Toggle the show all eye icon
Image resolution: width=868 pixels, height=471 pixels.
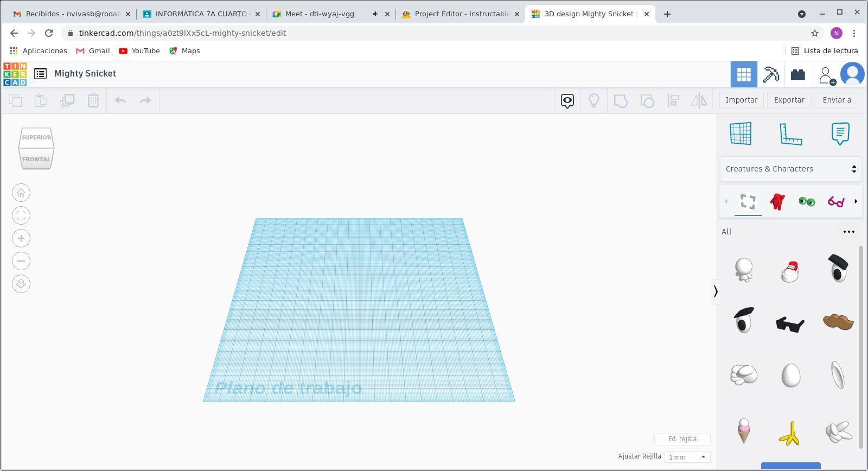pos(567,100)
